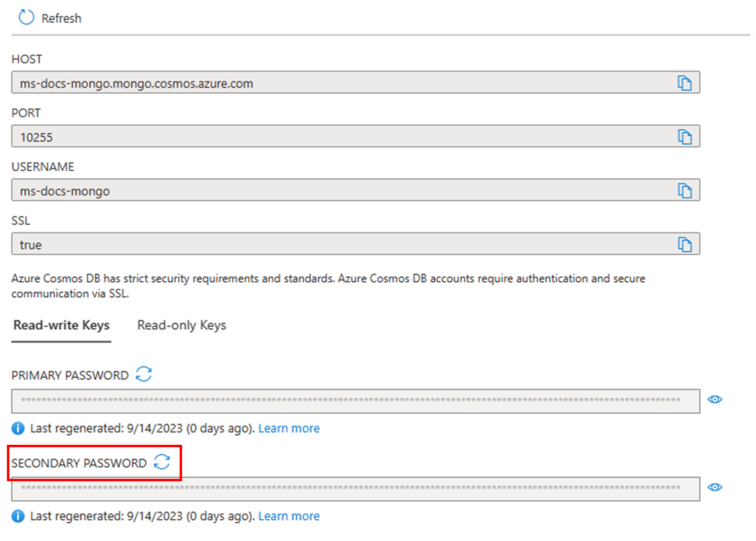This screenshot has width=756, height=541.
Task: Click the PORT label
Action: point(26,113)
